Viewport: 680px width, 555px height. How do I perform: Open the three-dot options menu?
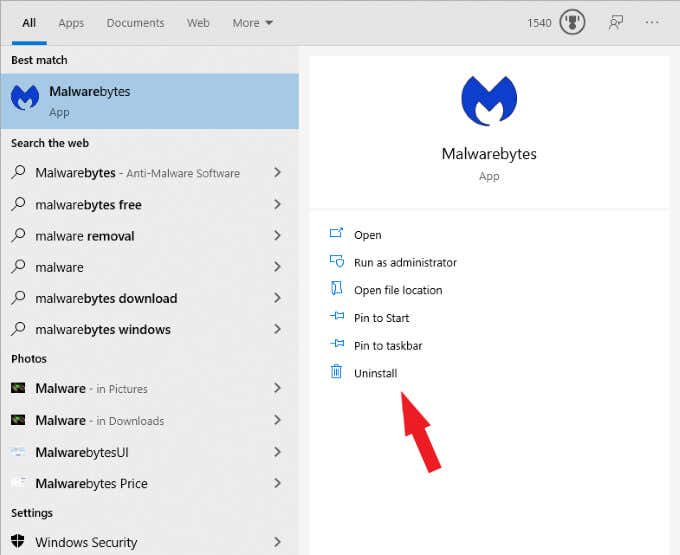click(652, 22)
